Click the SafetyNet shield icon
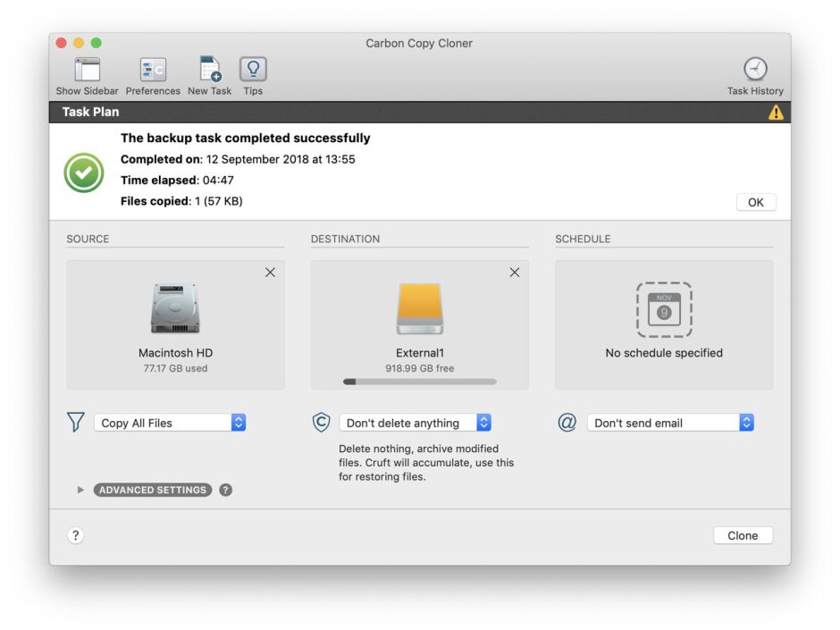The width and height of the screenshot is (840, 630). point(321,423)
